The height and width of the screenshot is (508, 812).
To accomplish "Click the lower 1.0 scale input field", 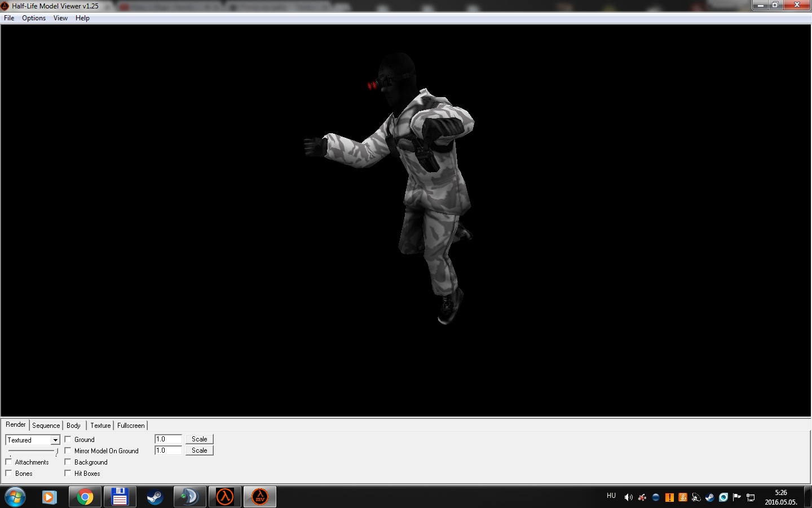I will coord(168,450).
